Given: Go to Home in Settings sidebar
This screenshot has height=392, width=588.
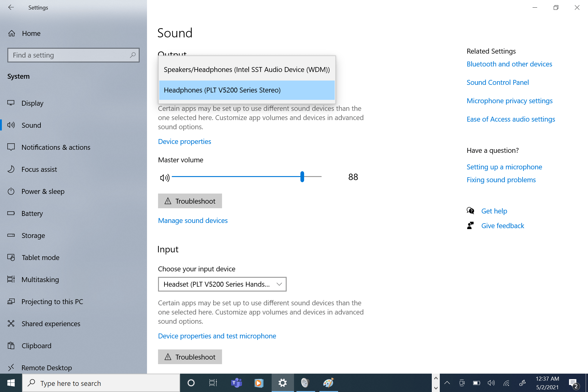Looking at the screenshot, I should click(31, 33).
